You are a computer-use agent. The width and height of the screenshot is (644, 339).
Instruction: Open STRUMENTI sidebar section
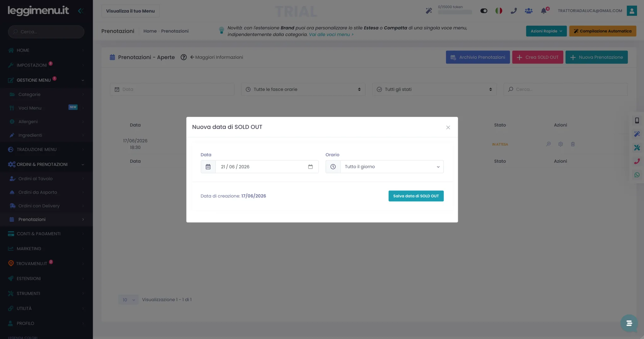pos(46,293)
